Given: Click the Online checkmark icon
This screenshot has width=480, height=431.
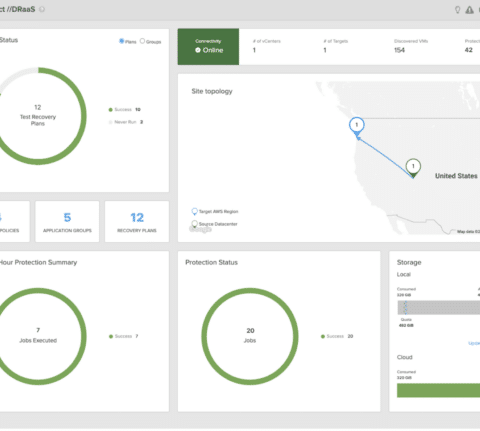Looking at the screenshot, I should click(x=198, y=50).
